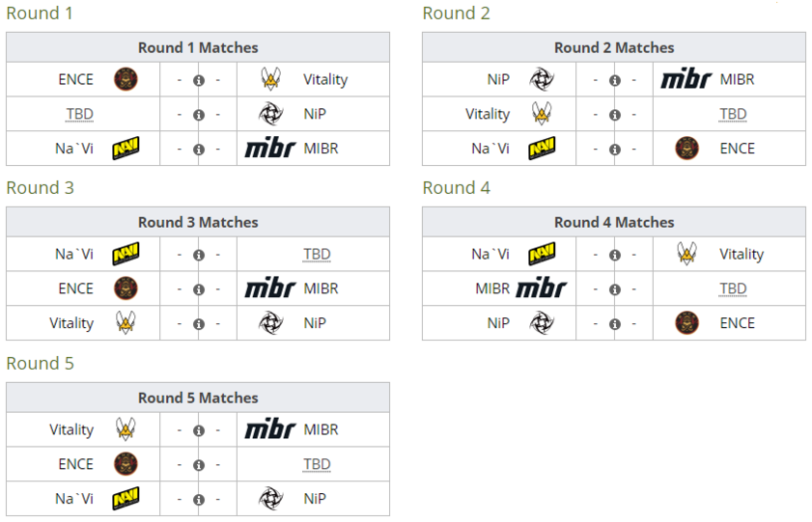Click the MIBR logo in Round 4
Image resolution: width=812 pixels, height=522 pixels.
pos(542,288)
